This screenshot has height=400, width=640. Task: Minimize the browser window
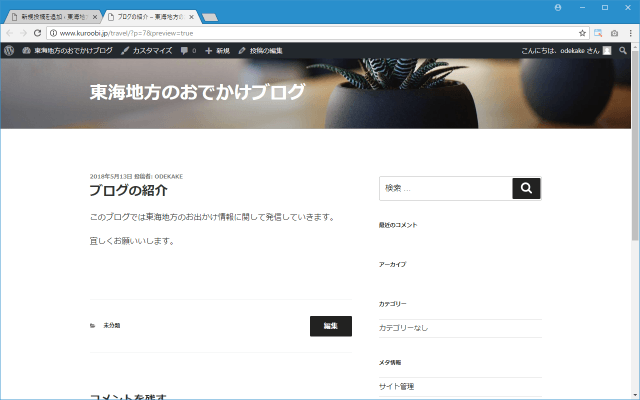[x=582, y=7]
